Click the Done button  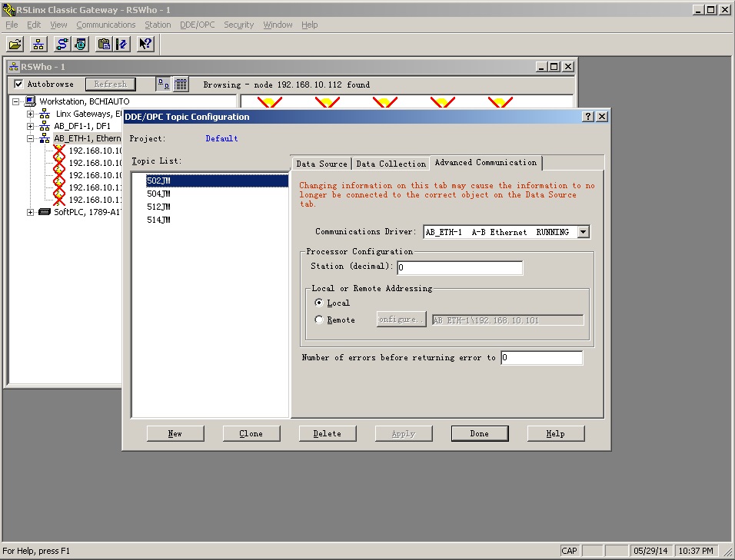pyautogui.click(x=480, y=433)
